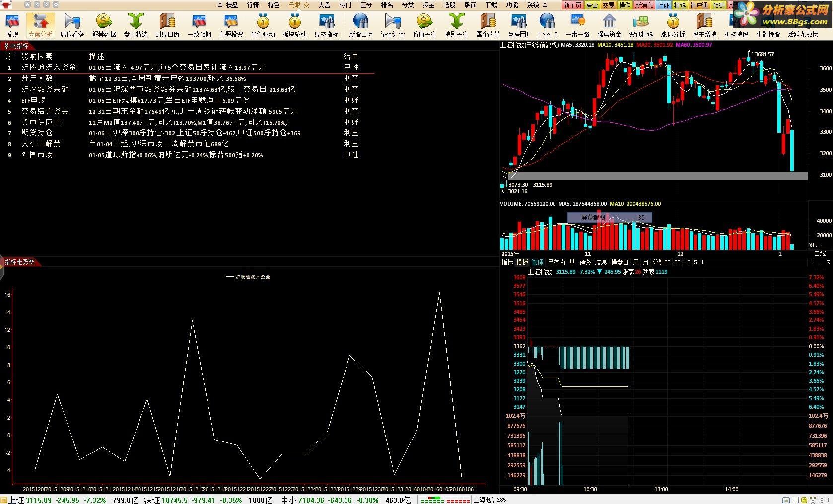
Task: Click the minus zoom button on chart
Action: tap(820, 262)
